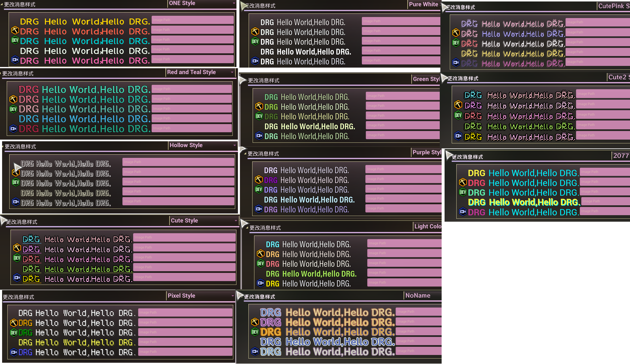Screen dimensions: 630x364
Task: Click the pickaxe icon in ONE Style preview
Action: [15, 30]
